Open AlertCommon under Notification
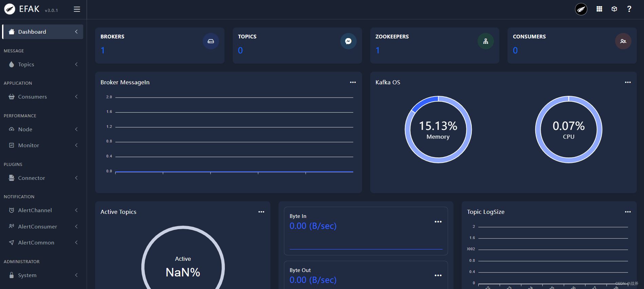The width and height of the screenshot is (644, 289). (x=43, y=242)
